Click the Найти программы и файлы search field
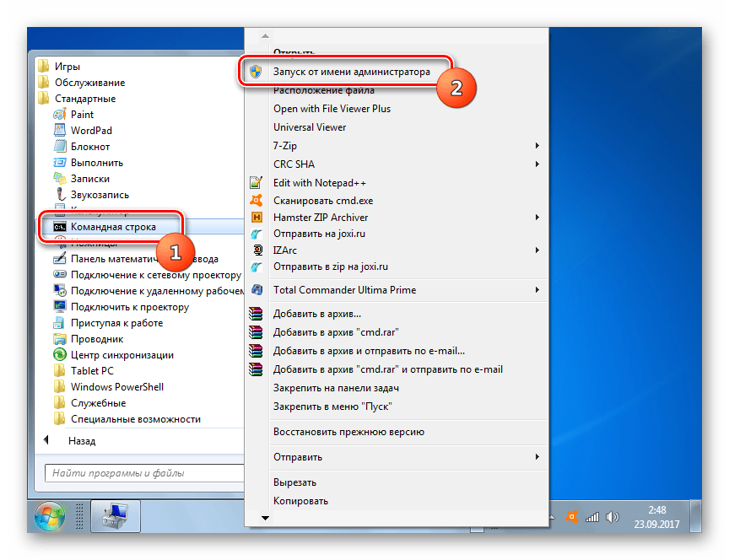This screenshot has height=560, width=729. pos(144,473)
